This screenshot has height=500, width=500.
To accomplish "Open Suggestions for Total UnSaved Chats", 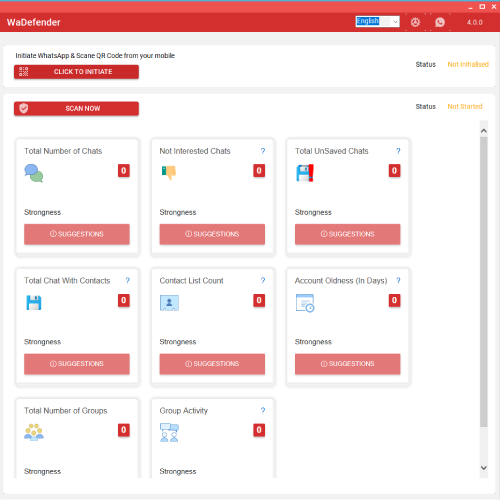I will click(347, 234).
